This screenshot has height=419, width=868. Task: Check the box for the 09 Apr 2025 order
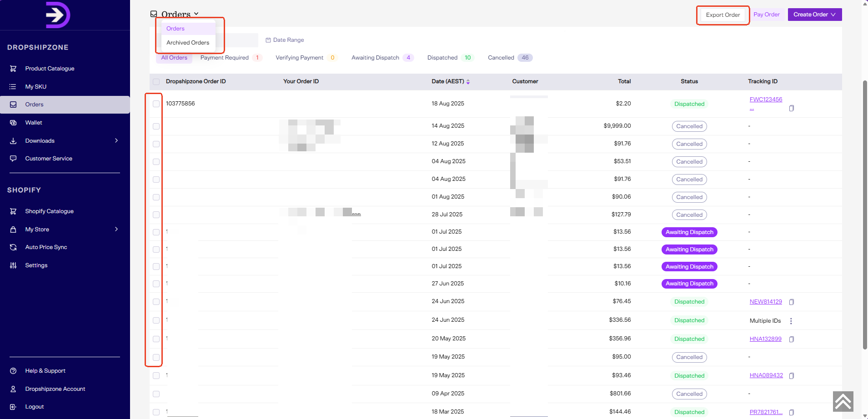(x=156, y=394)
